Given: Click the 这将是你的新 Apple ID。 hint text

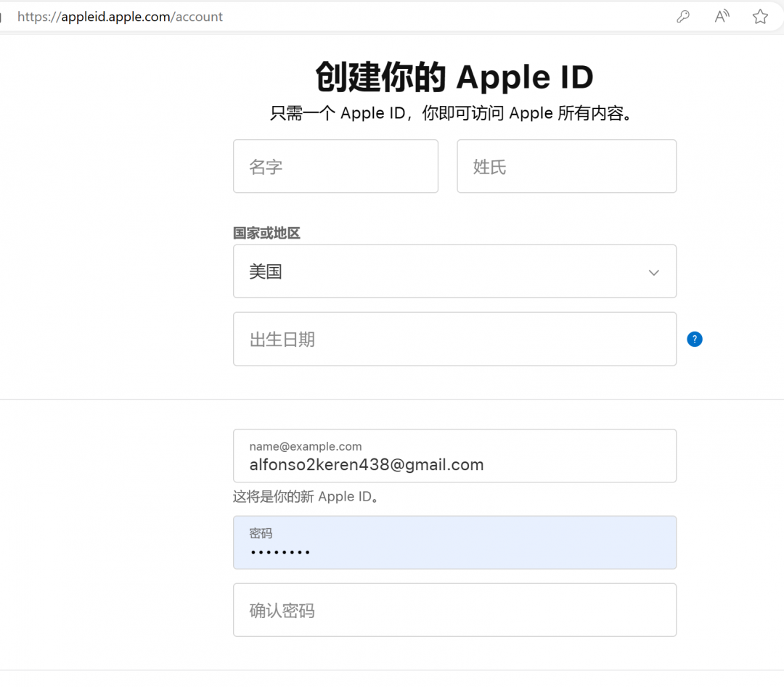Looking at the screenshot, I should pos(306,497).
